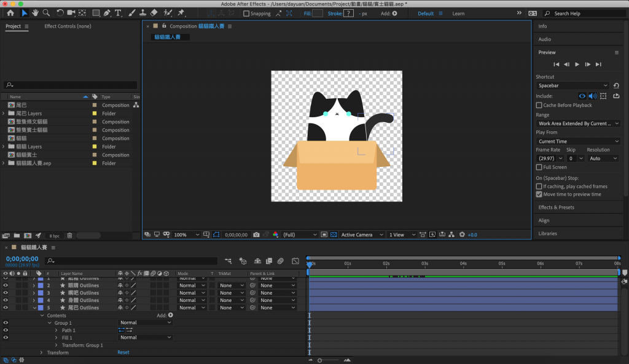The width and height of the screenshot is (629, 364).
Task: Switch to Effect Controls tab
Action: point(68,26)
